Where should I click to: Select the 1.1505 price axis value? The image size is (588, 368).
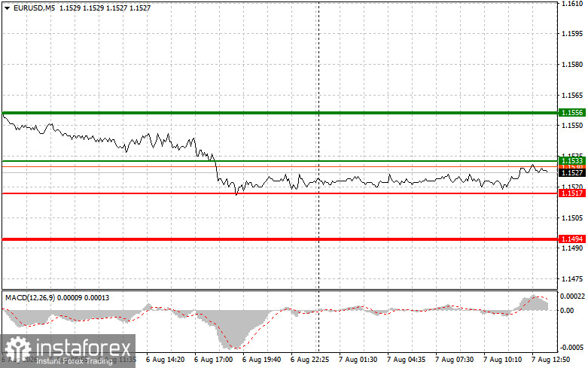(572, 217)
